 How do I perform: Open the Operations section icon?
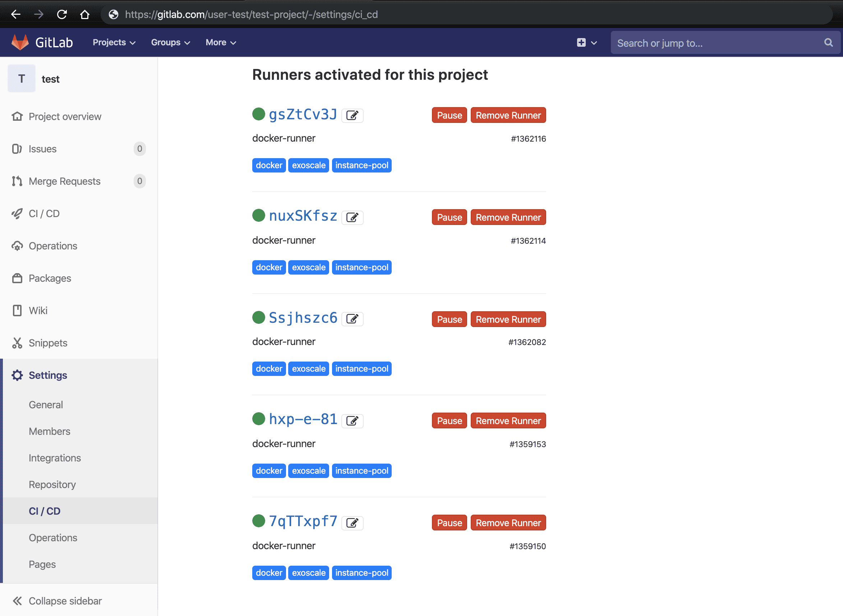[17, 246]
